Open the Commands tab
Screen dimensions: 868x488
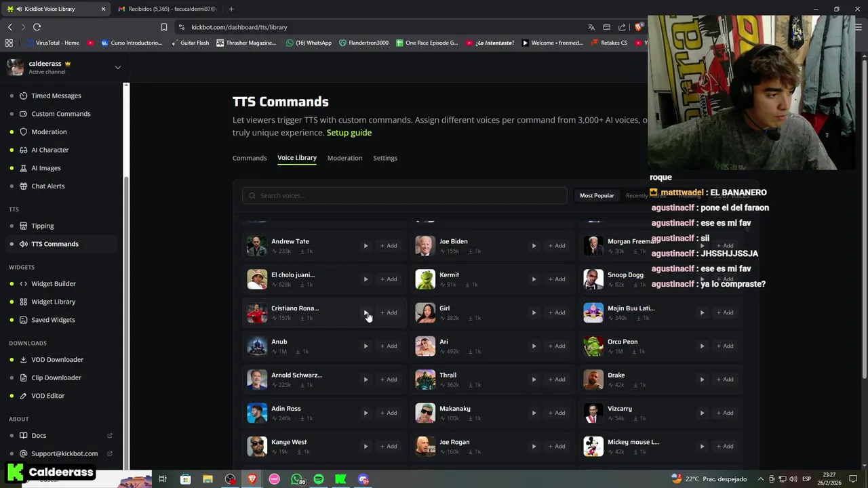(x=250, y=158)
